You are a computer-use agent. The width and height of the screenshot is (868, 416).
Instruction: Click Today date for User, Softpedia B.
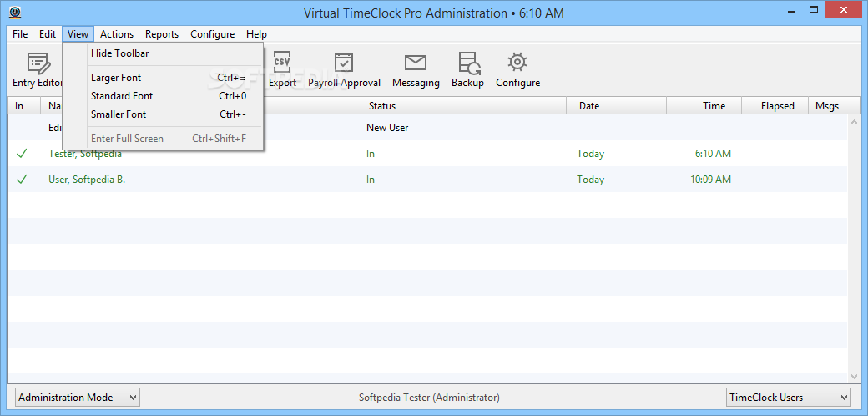click(590, 180)
